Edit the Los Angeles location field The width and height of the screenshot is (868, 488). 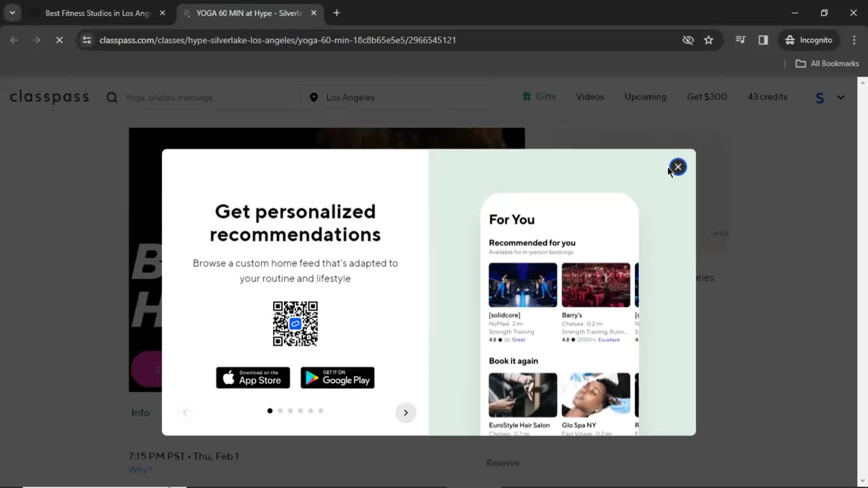pos(398,98)
